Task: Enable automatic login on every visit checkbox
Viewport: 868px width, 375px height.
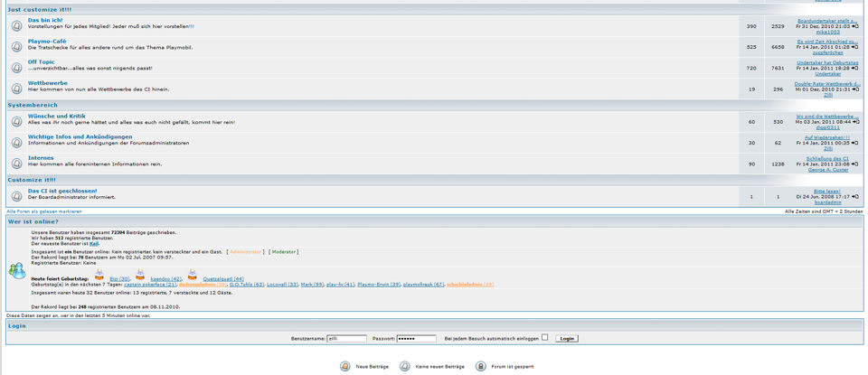Action: click(544, 338)
